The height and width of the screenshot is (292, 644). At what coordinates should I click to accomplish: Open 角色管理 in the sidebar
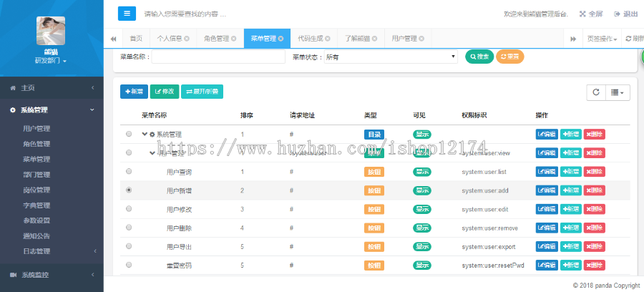pyautogui.click(x=36, y=144)
